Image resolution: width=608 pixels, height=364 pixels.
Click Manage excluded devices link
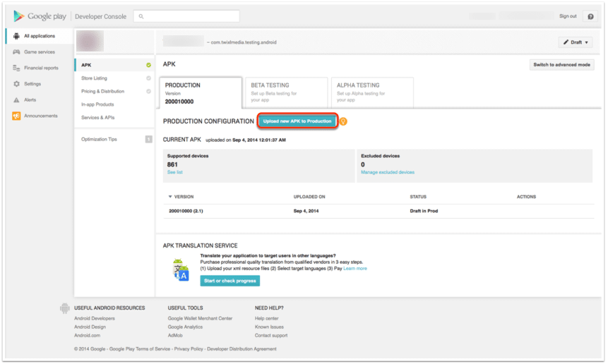coord(388,172)
